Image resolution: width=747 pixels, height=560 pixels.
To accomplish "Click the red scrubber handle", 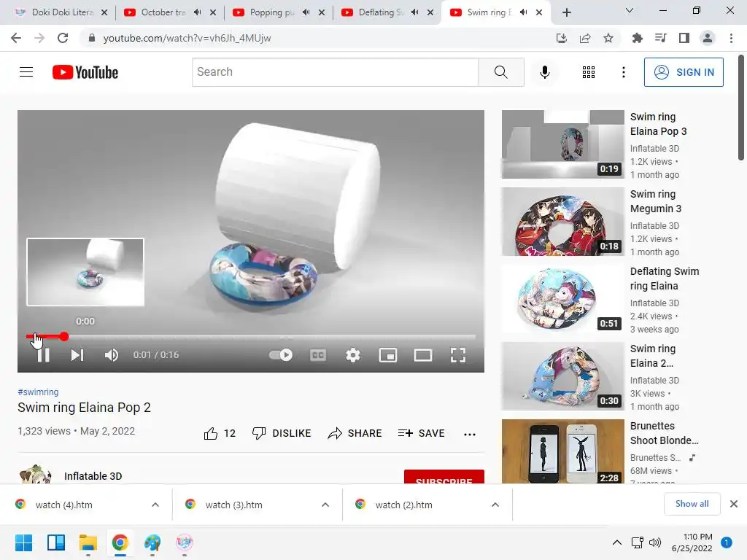I will (64, 337).
